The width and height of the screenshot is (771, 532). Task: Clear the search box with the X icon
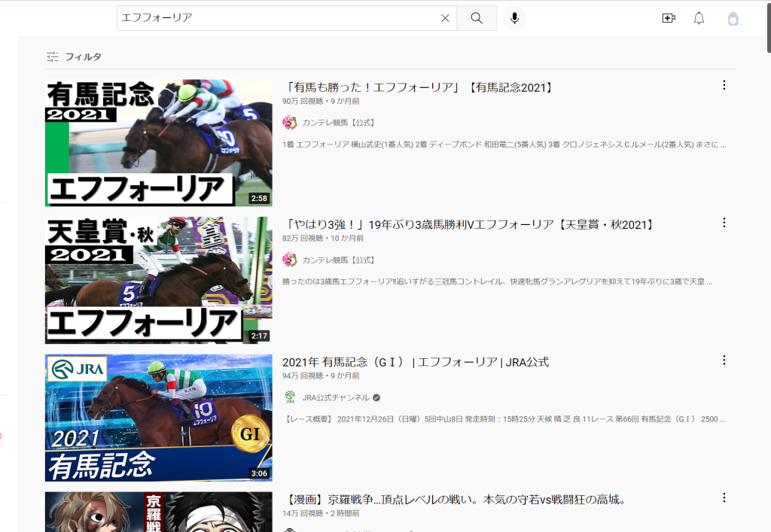click(x=445, y=18)
